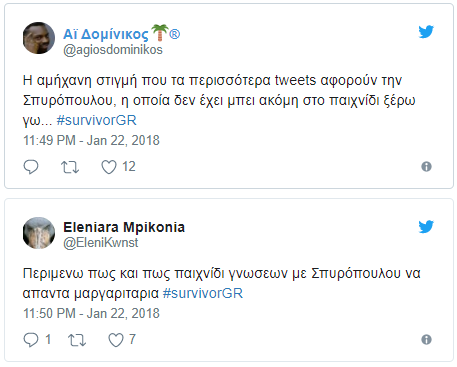Retweet the agiosdominikos tweet
Image resolution: width=457 pixels, height=367 pixels.
click(x=70, y=167)
